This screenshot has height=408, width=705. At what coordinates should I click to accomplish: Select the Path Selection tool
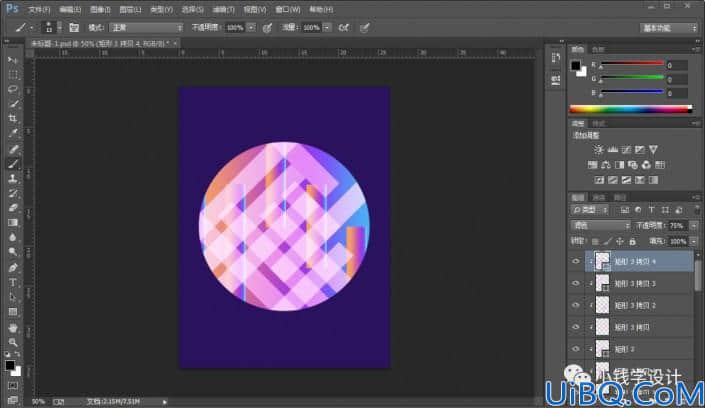[x=13, y=297]
